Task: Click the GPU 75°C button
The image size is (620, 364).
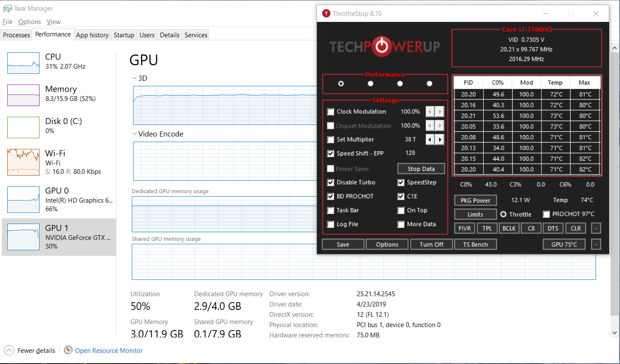Action: click(565, 244)
